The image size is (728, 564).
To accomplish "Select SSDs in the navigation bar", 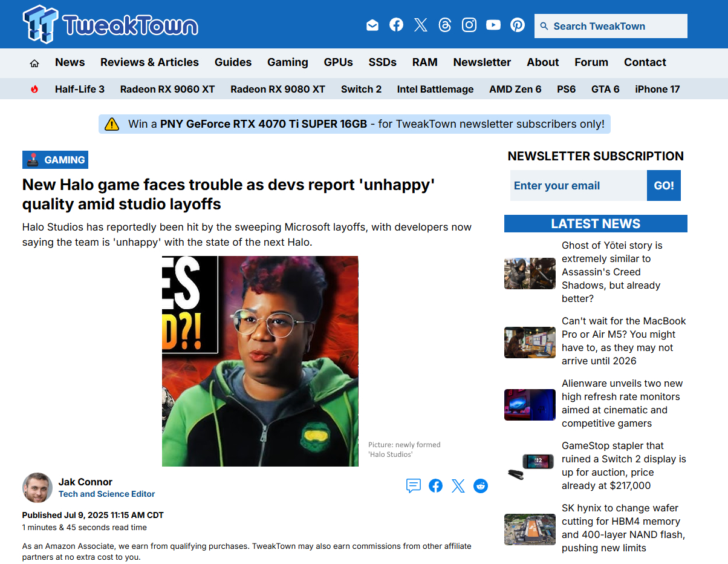I will coord(383,62).
